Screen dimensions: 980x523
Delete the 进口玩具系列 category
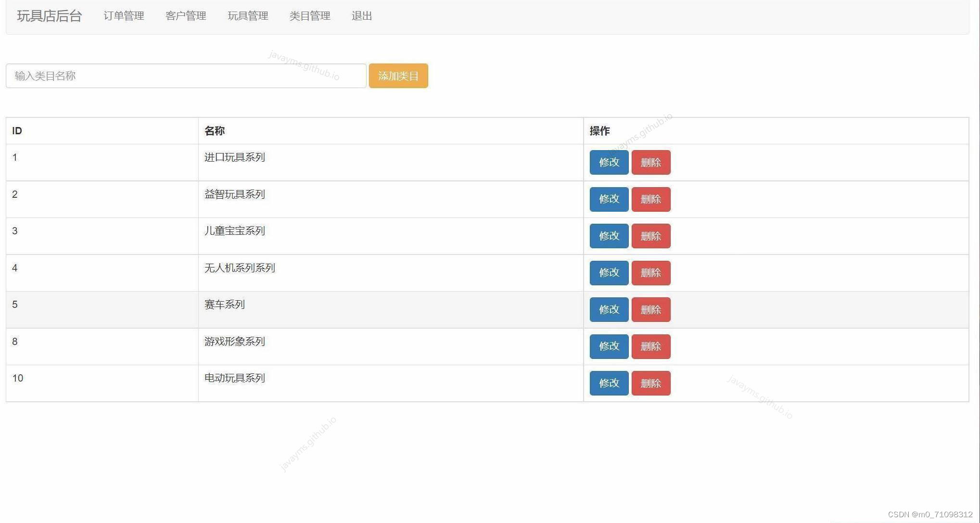(x=650, y=163)
